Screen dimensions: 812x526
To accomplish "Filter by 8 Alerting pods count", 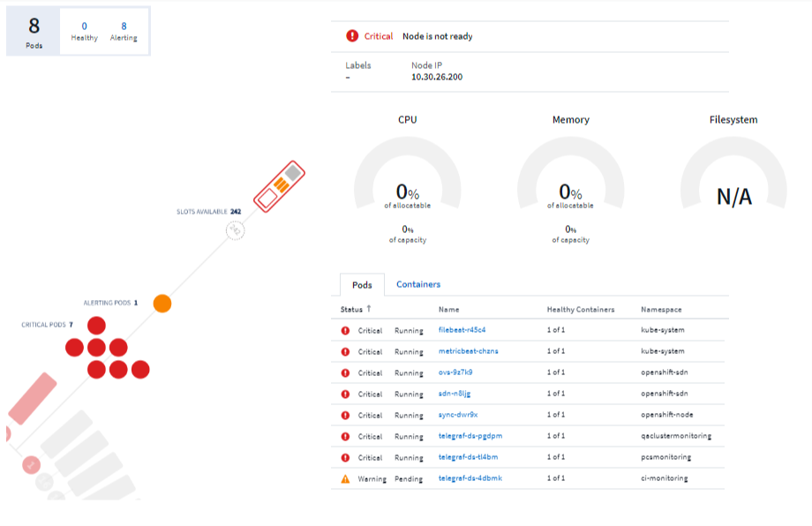I will (x=124, y=32).
